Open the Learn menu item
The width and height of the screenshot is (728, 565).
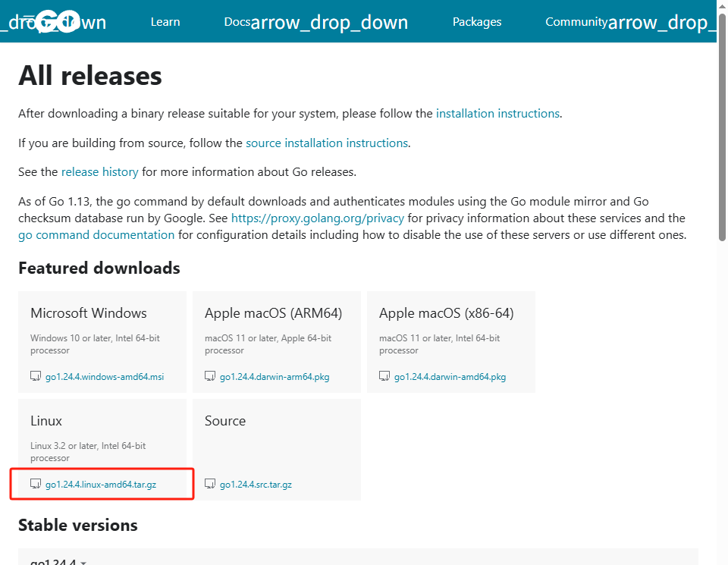tap(165, 22)
